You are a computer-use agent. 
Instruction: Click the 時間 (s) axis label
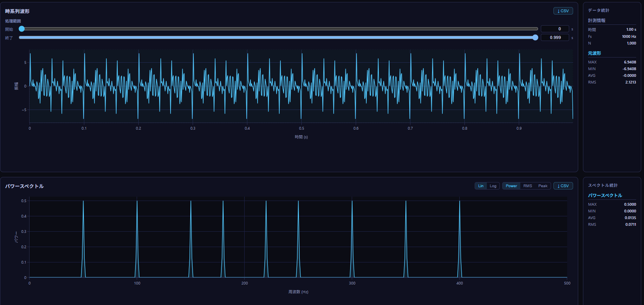pyautogui.click(x=301, y=137)
